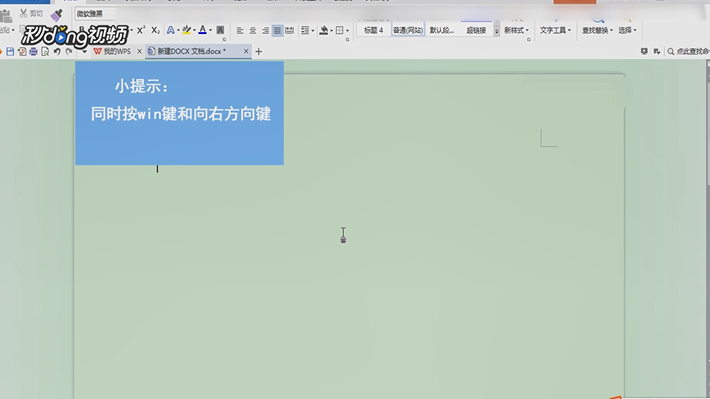Open the 选择 dropdown
The width and height of the screenshot is (710, 399).
(628, 30)
